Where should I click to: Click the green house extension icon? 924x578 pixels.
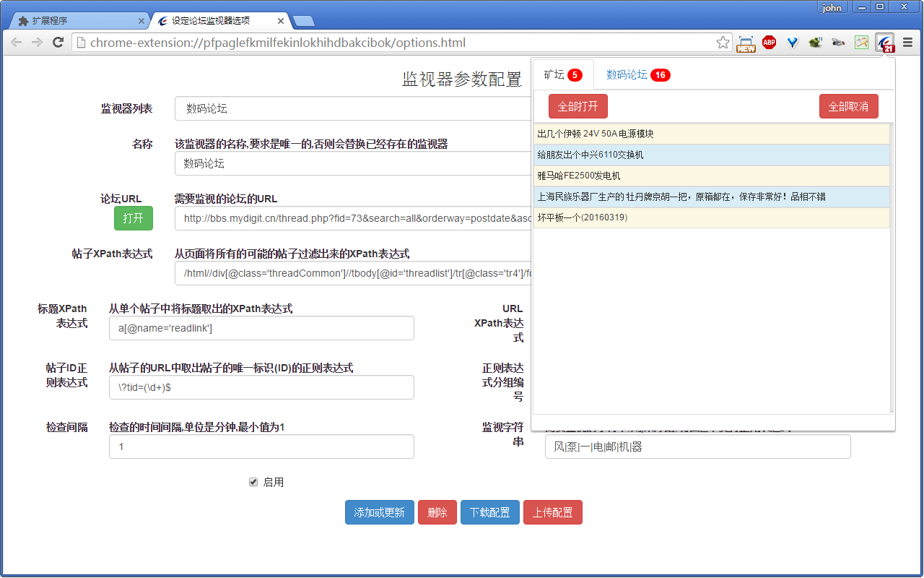point(815,43)
